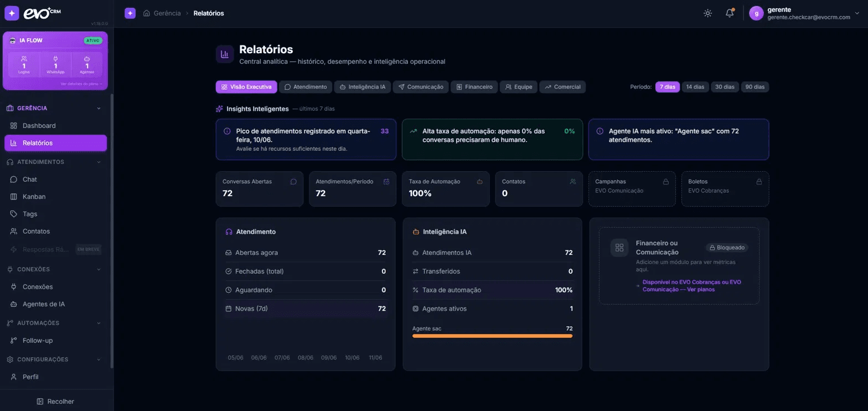This screenshot has width=868, height=411.
Task: Click the grid icon in the Financeiro ou Comunicação card
Action: click(x=619, y=248)
